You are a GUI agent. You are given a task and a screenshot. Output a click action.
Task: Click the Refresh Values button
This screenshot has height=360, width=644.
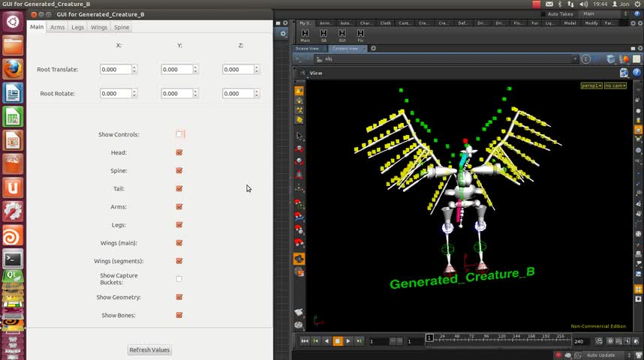click(149, 350)
